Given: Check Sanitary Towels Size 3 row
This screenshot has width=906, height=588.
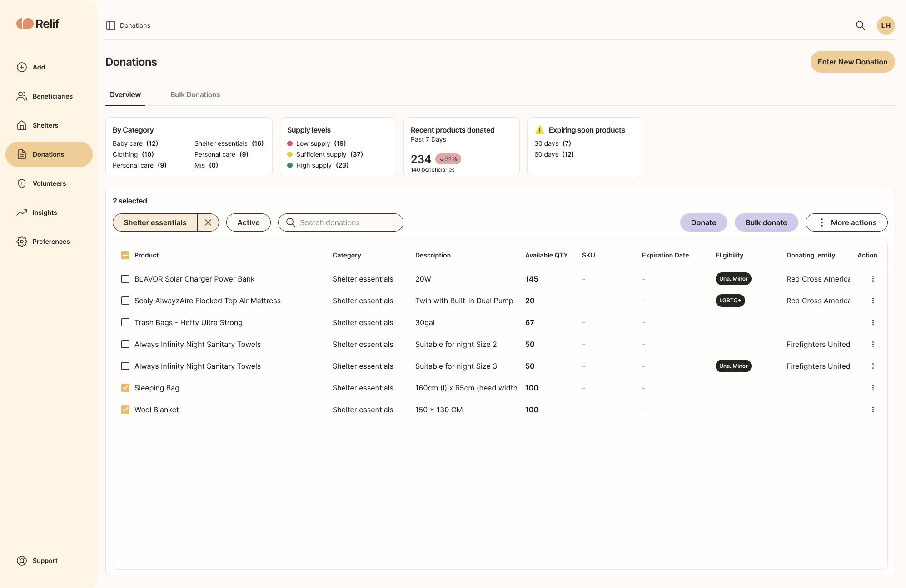Looking at the screenshot, I should point(125,366).
